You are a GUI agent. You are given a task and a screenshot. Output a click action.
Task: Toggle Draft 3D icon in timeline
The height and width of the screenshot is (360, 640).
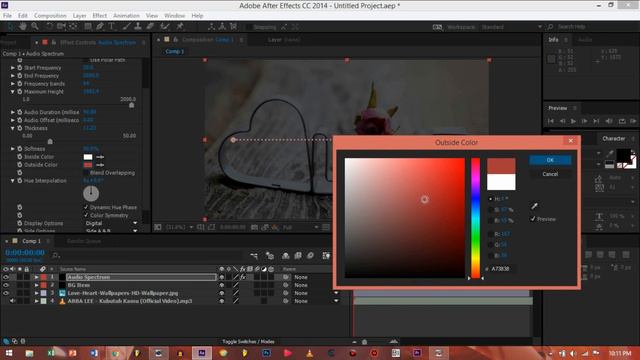[269, 256]
